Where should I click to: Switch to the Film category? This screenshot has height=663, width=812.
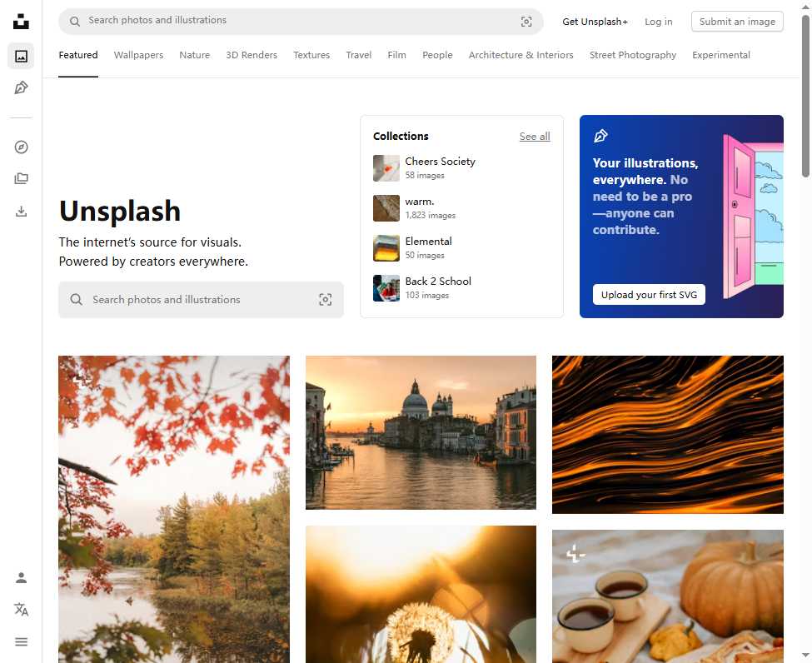(x=396, y=55)
